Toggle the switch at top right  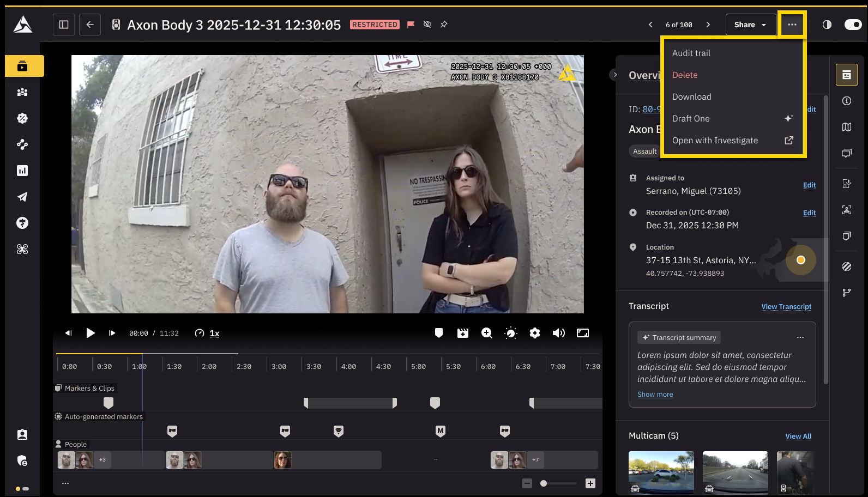tap(853, 25)
